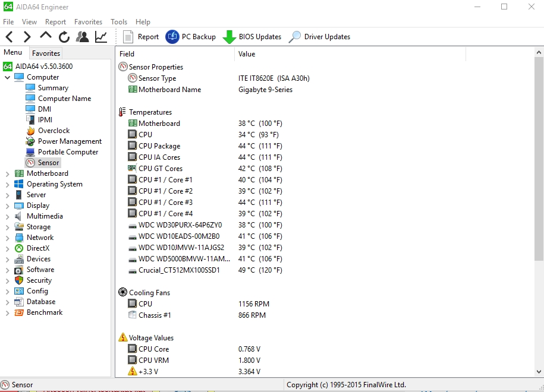The width and height of the screenshot is (544, 392).
Task: Expand the Operating System tree node
Action: coord(7,184)
